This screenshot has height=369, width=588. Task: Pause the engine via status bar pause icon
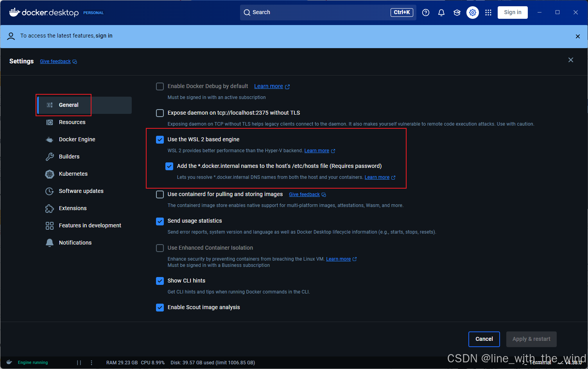[79, 363]
